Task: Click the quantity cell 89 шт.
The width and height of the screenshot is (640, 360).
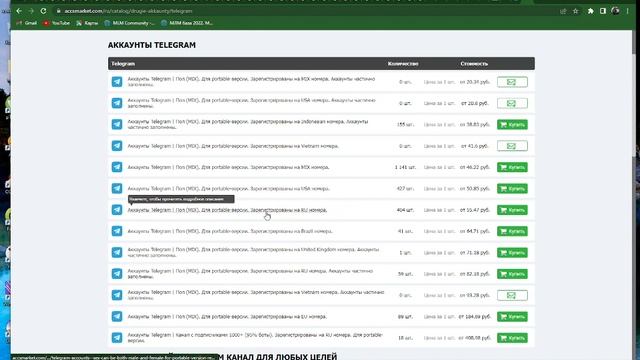Action: point(405,316)
